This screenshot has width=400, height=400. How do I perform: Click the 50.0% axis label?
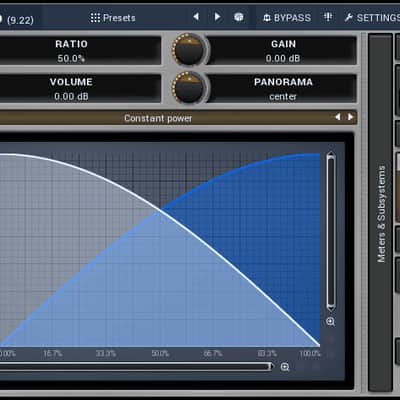click(160, 353)
